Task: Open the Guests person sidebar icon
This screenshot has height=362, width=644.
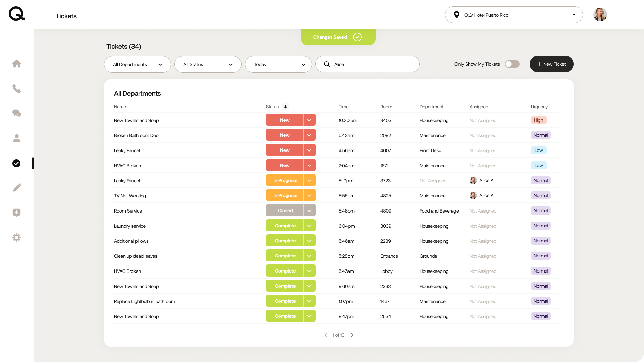Action: click(17, 138)
